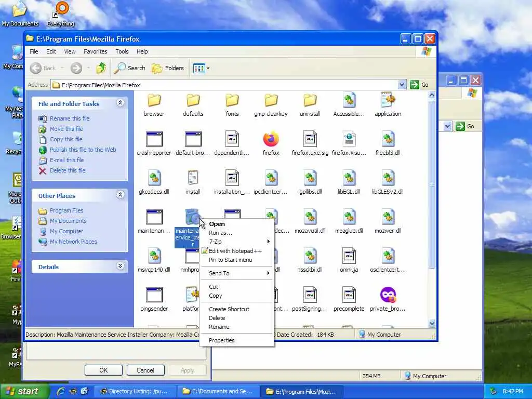Collapse the Other Places panel
The height and width of the screenshot is (399, 532).
coord(120,195)
